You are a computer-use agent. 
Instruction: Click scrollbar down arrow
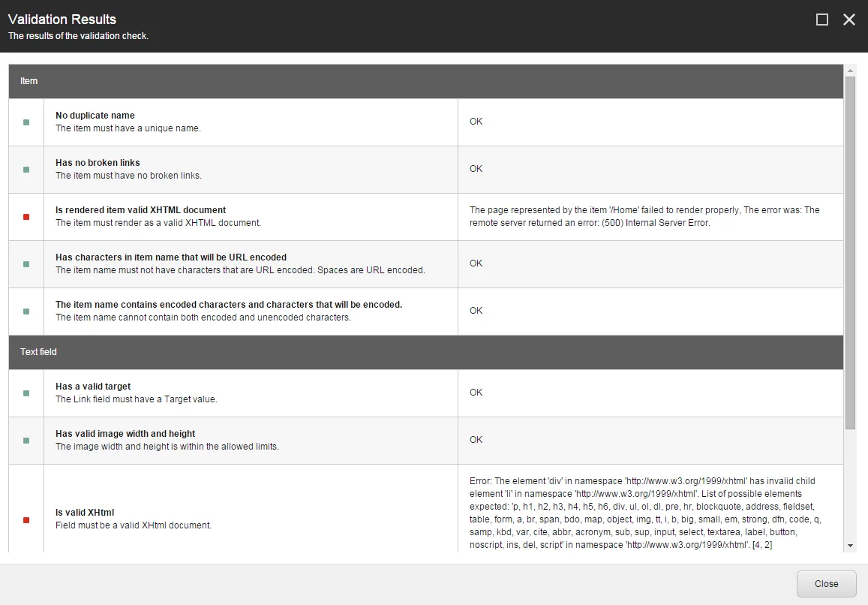pyautogui.click(x=850, y=546)
